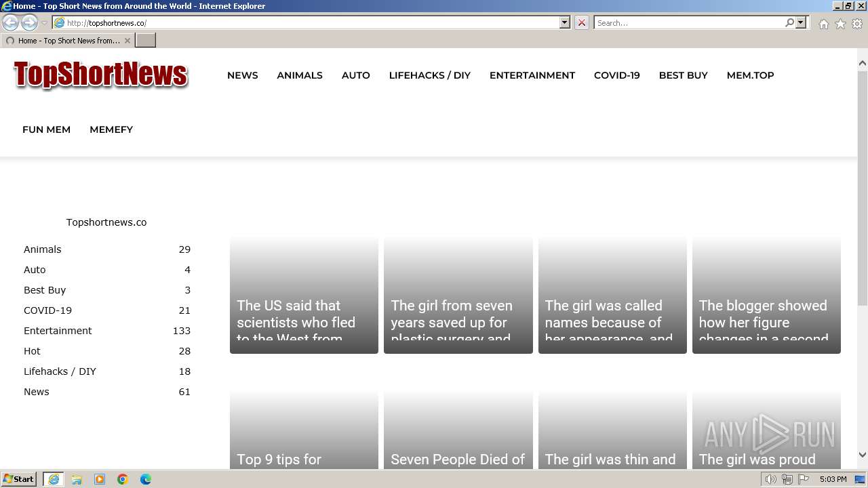Open File Explorer folder taskbar icon
Image resolution: width=868 pixels, height=488 pixels.
(77, 479)
